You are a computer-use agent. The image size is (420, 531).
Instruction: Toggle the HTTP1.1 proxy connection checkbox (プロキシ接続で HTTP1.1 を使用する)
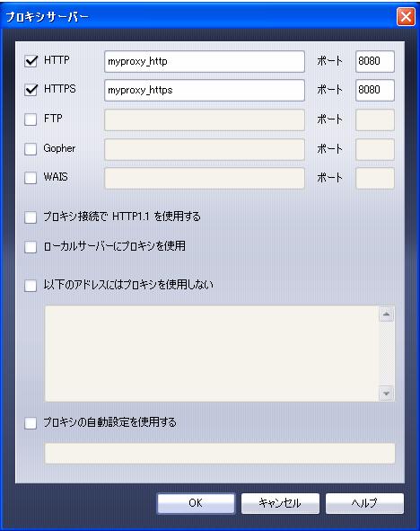(x=31, y=217)
